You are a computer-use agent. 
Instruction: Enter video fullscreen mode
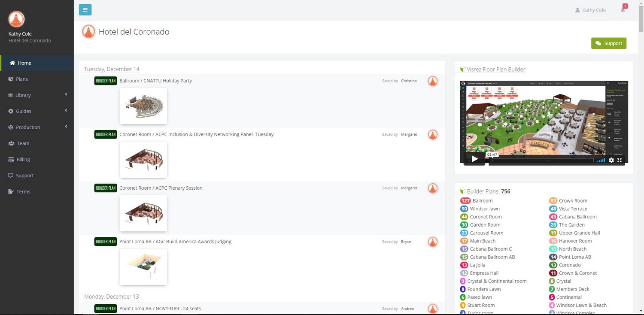(620, 160)
